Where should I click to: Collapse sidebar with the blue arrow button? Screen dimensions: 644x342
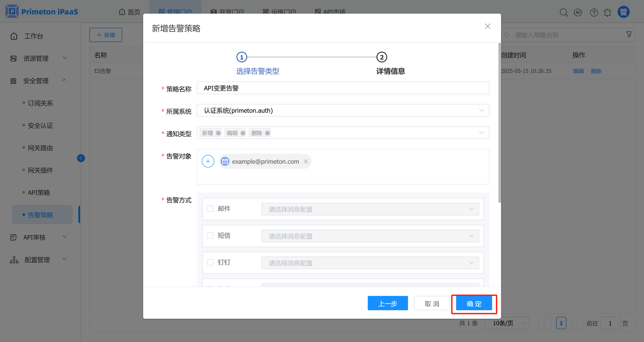click(x=81, y=158)
